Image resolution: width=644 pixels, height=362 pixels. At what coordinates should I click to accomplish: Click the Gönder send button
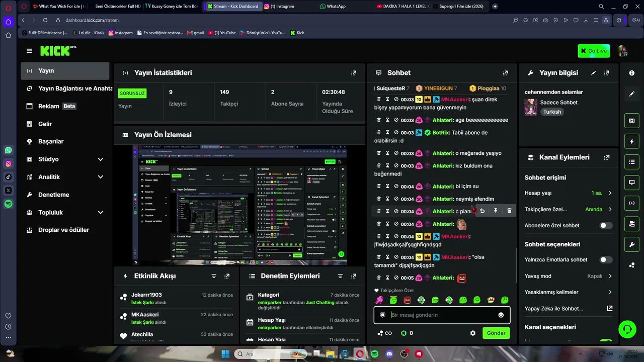click(x=496, y=333)
